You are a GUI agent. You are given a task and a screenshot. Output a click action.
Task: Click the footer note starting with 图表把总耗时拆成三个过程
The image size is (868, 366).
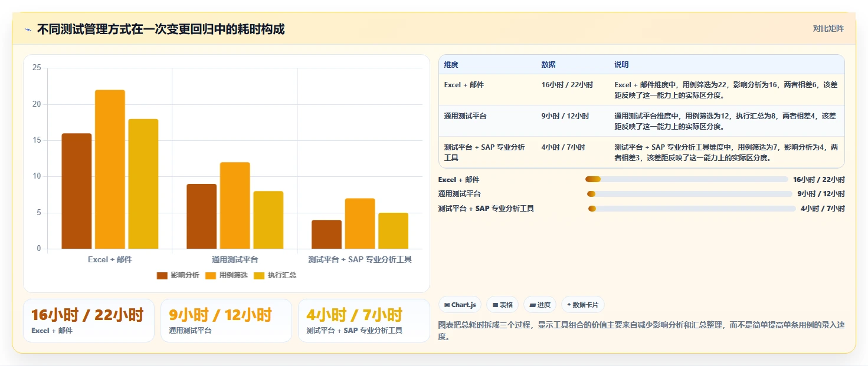coord(642,331)
